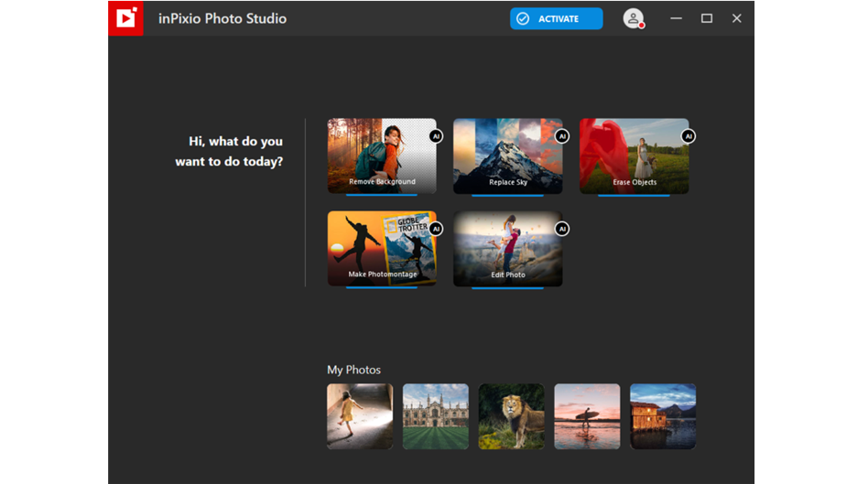Open the Make Photomontage tool card
868x484 pixels.
click(382, 248)
